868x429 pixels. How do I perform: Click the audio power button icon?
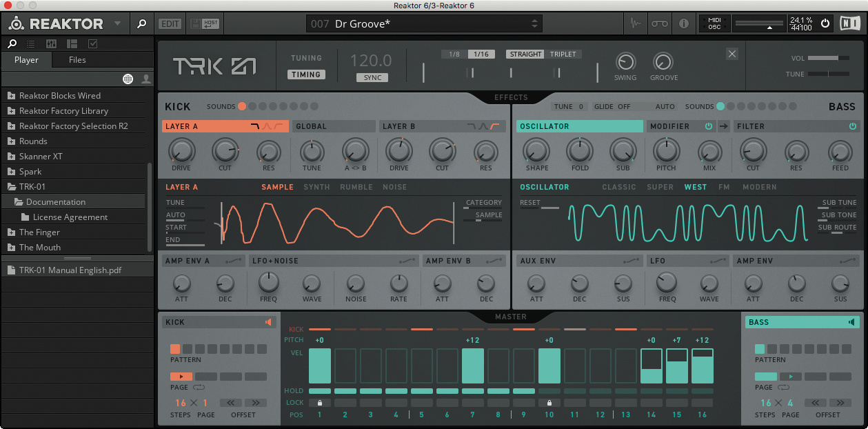825,23
